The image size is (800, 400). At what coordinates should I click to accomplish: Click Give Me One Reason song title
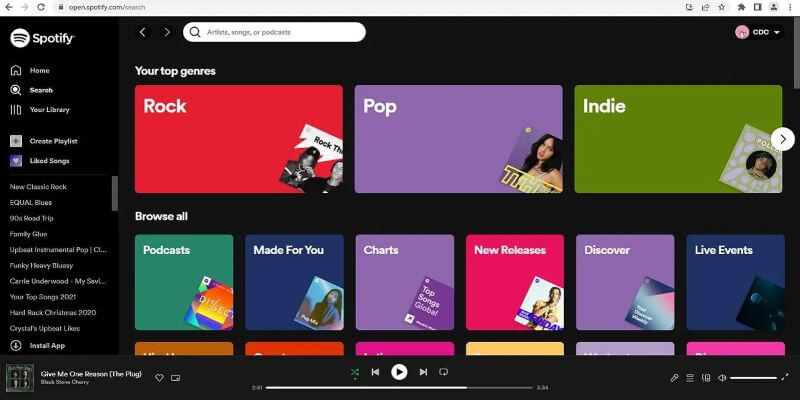(x=91, y=374)
